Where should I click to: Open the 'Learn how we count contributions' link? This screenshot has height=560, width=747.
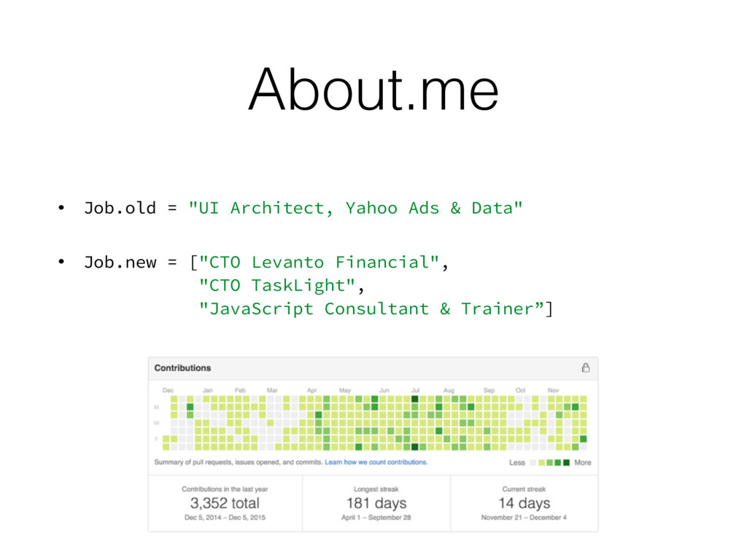[x=376, y=462]
